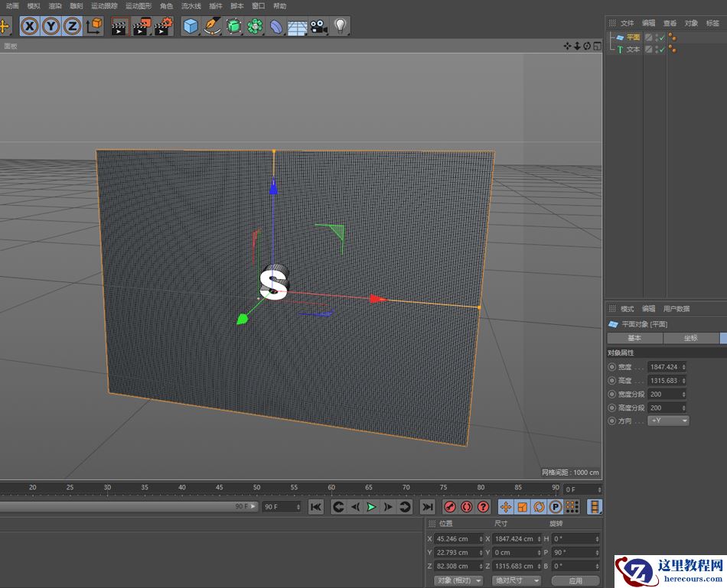Open the 对象(相对) coordinate dropdown

click(458, 580)
